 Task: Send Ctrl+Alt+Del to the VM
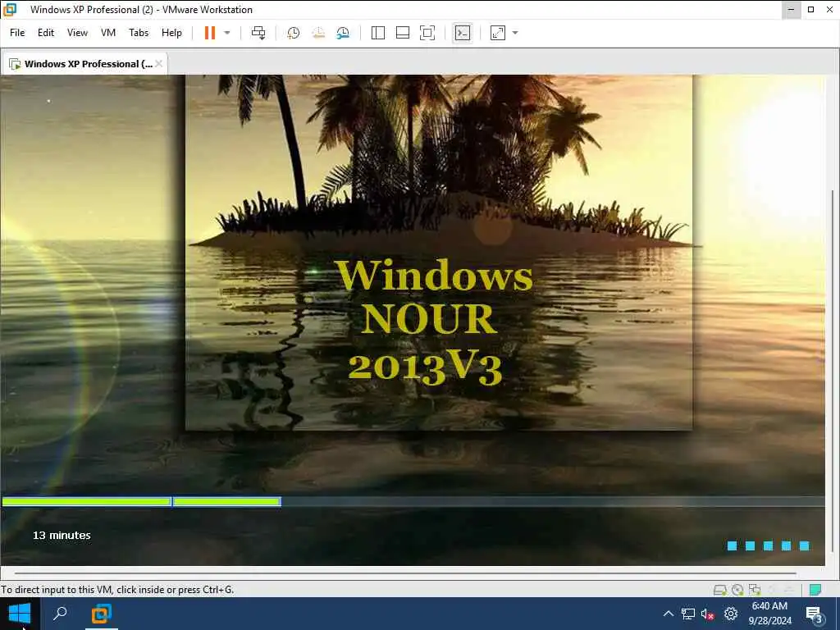(258, 33)
